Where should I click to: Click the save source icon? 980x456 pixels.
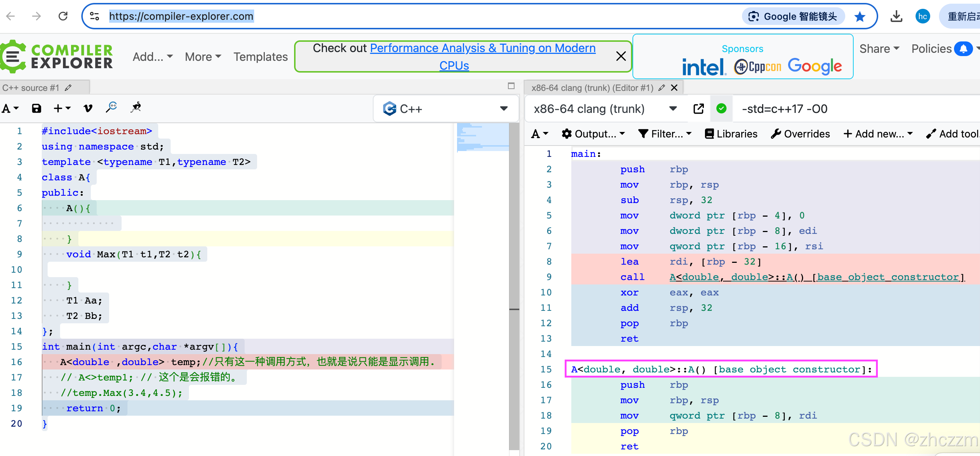pyautogui.click(x=36, y=109)
